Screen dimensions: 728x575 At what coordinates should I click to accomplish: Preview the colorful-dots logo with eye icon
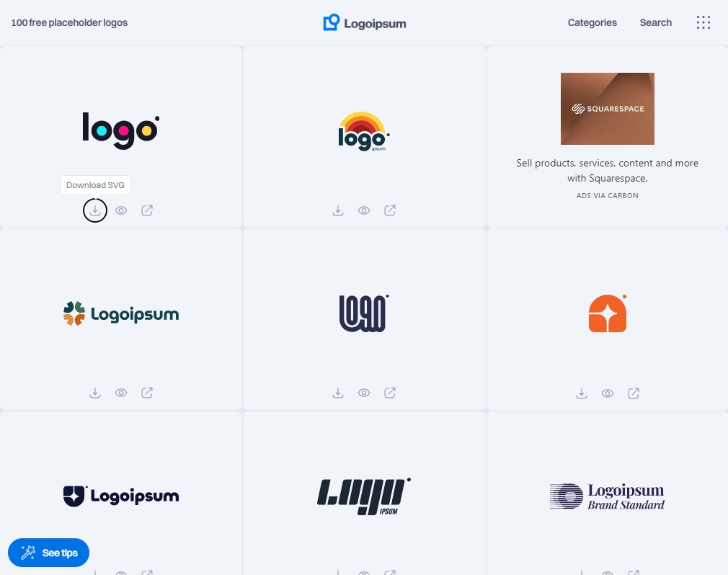(120, 210)
